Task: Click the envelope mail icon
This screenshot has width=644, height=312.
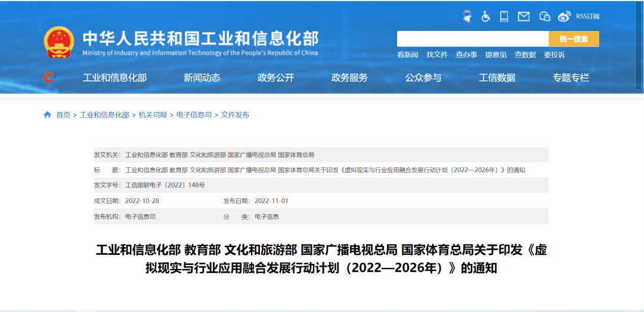Action: pos(524,16)
